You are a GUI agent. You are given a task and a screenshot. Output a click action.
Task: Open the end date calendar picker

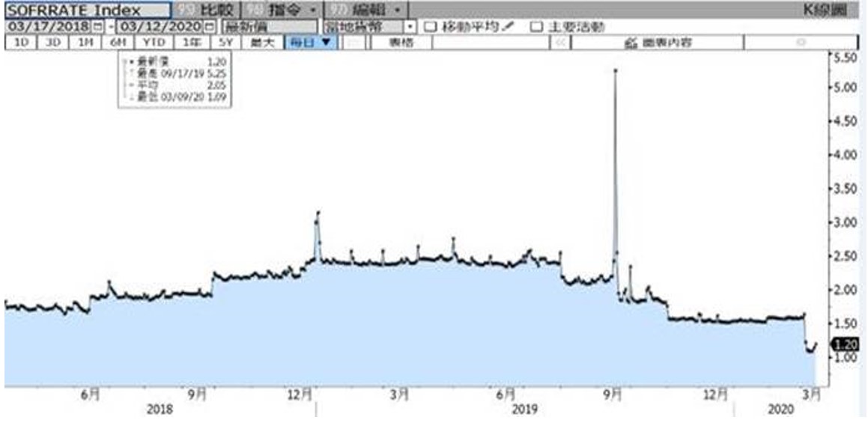click(210, 26)
